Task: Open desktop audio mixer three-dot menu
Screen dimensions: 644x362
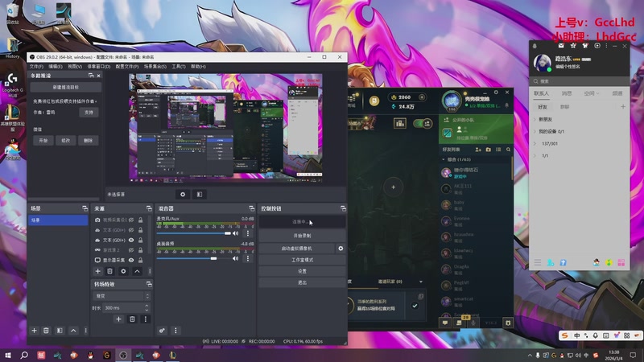Action: pos(248,258)
